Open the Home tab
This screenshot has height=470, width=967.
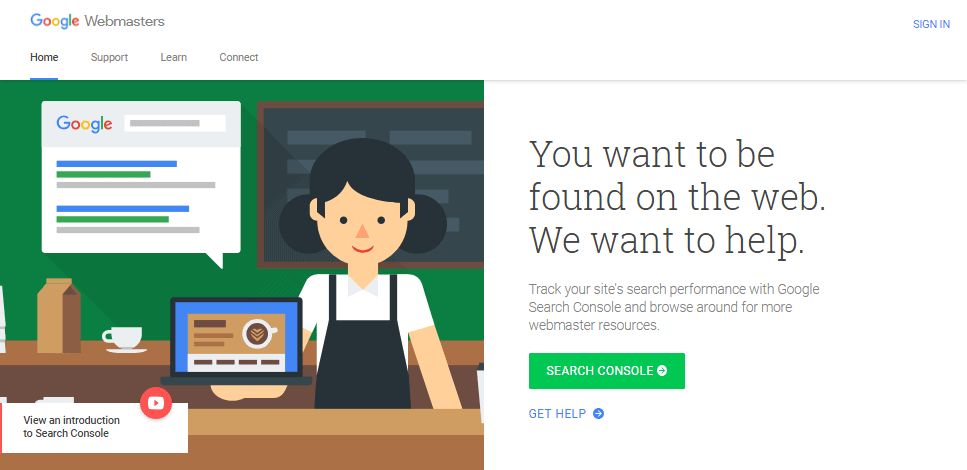pyautogui.click(x=44, y=57)
